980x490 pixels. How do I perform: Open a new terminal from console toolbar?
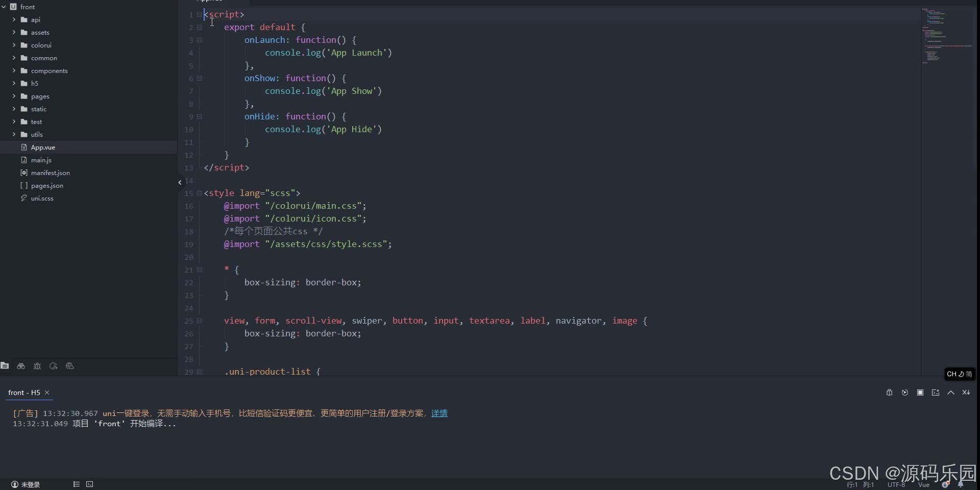click(936, 393)
